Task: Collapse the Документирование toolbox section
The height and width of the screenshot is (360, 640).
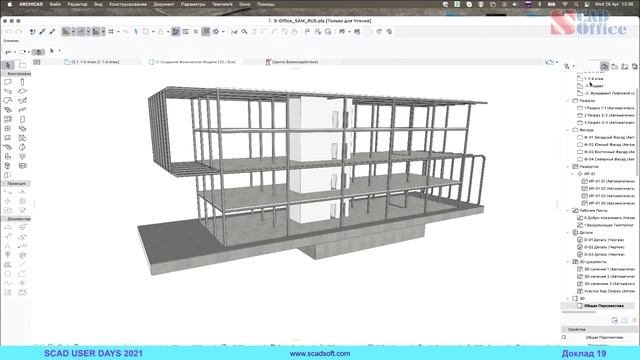Action: [16, 219]
